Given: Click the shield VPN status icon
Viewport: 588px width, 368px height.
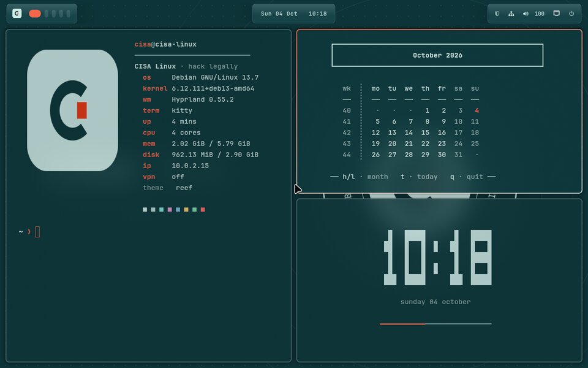Looking at the screenshot, I should pyautogui.click(x=497, y=13).
